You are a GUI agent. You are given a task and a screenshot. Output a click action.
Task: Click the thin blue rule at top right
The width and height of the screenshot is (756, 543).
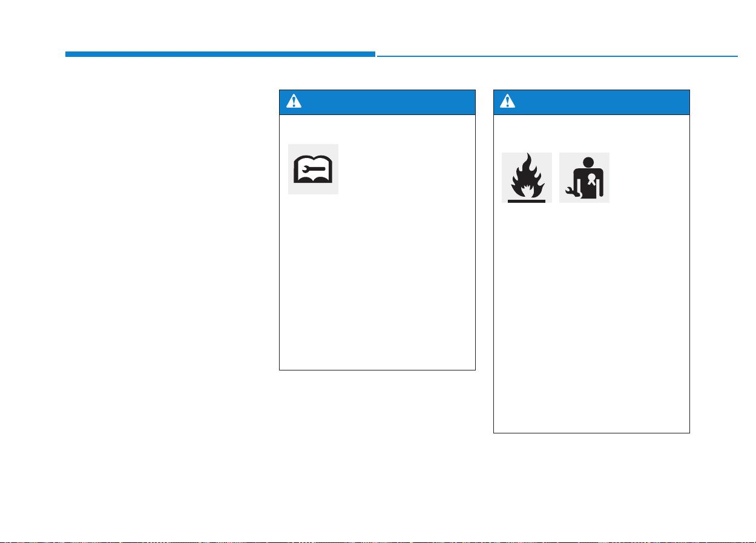[557, 56]
